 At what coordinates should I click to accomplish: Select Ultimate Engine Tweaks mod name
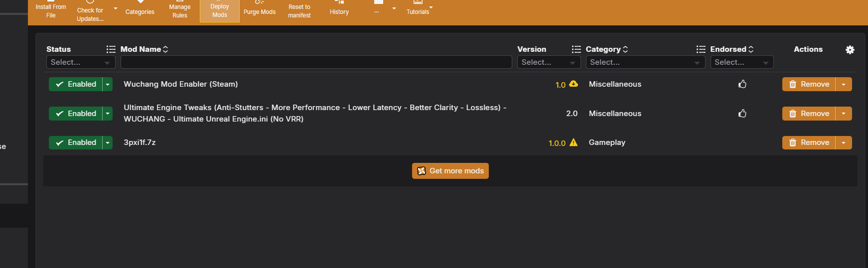point(315,113)
